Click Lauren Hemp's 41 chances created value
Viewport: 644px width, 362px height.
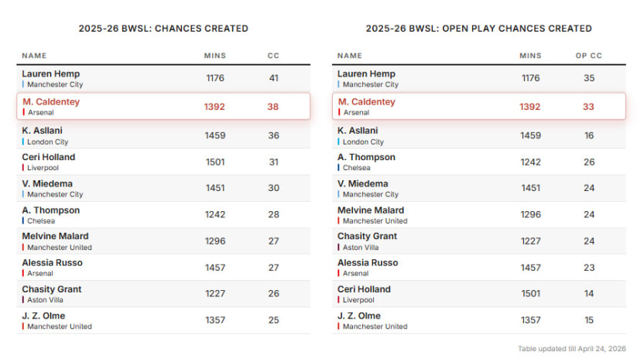click(x=273, y=78)
